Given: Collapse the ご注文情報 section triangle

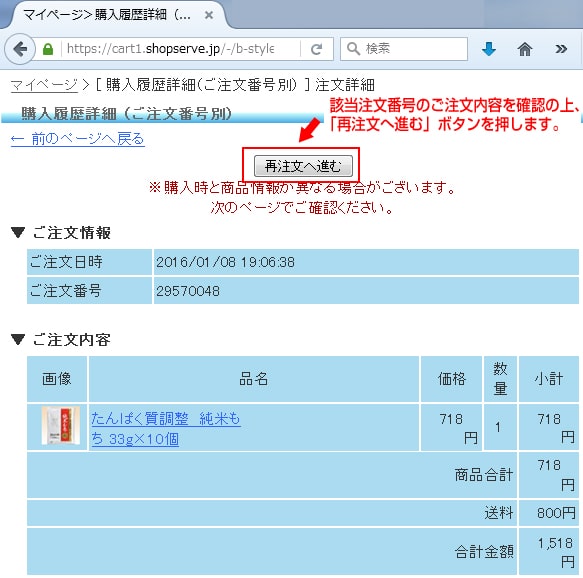Looking at the screenshot, I should click(18, 233).
